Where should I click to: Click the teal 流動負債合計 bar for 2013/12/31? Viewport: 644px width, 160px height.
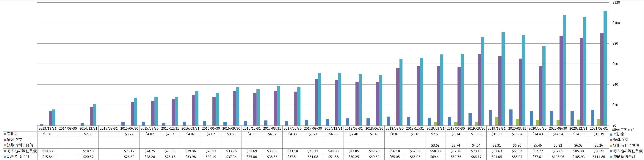coord(54,117)
